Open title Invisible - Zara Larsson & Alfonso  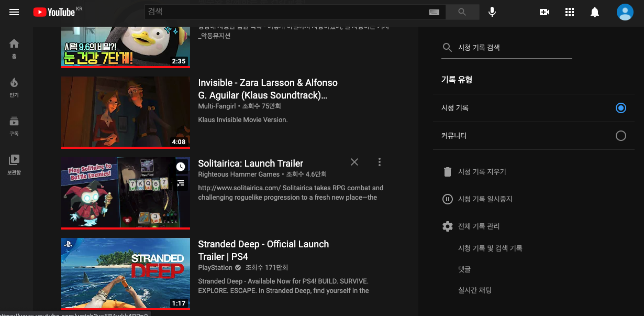pyautogui.click(x=268, y=89)
